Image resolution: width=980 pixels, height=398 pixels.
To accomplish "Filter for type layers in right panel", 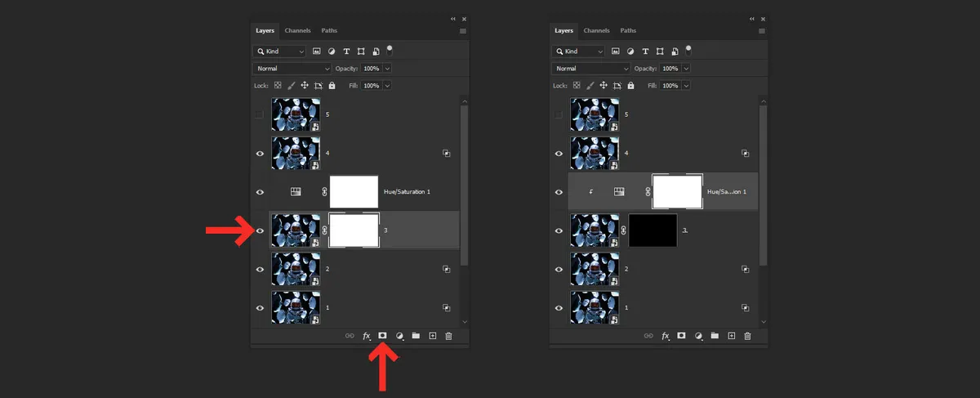I will click(x=645, y=51).
